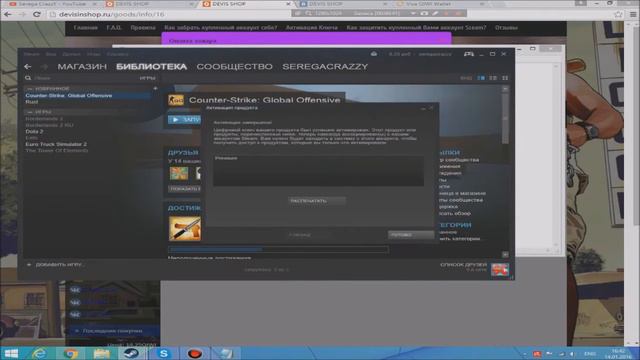Open СПИСОК ДРУЗЕЙ friends list

tap(463, 265)
